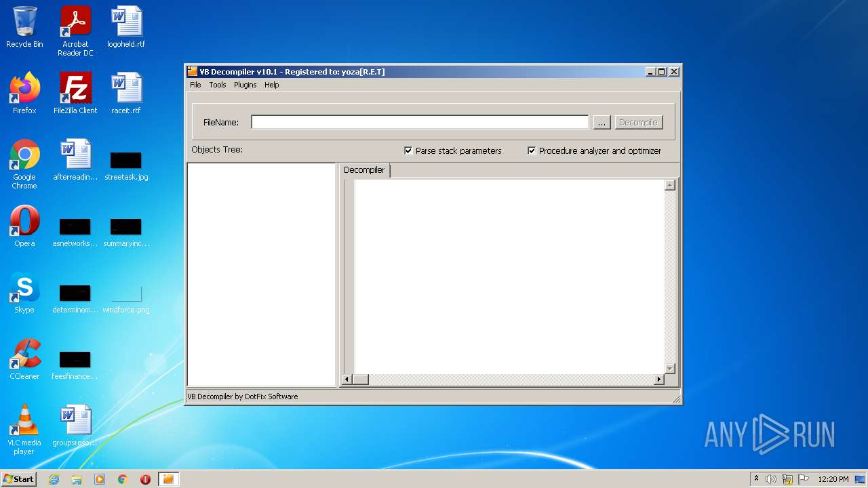
Task: Click the Start button
Action: click(19, 479)
